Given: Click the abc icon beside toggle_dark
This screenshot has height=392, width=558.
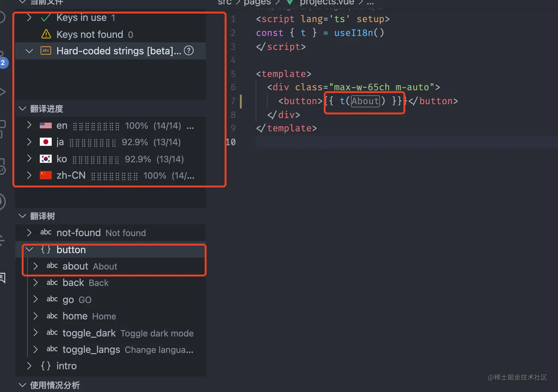Looking at the screenshot, I should (x=52, y=333).
